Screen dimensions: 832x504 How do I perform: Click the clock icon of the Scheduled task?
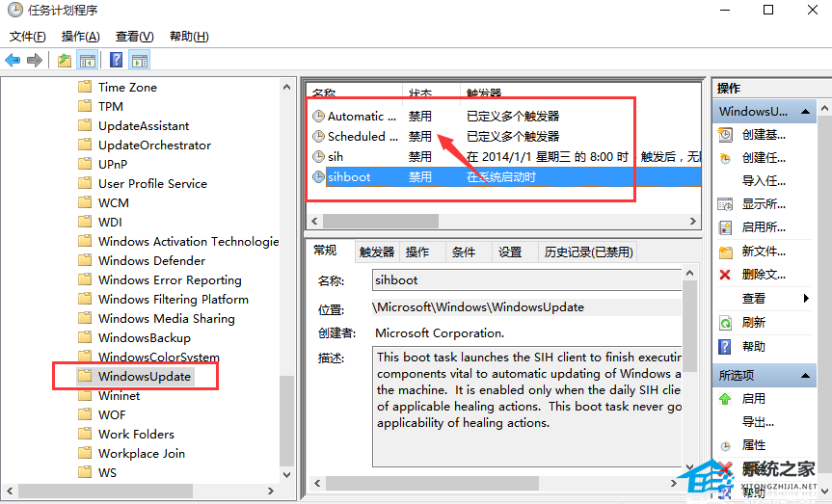tap(318, 136)
